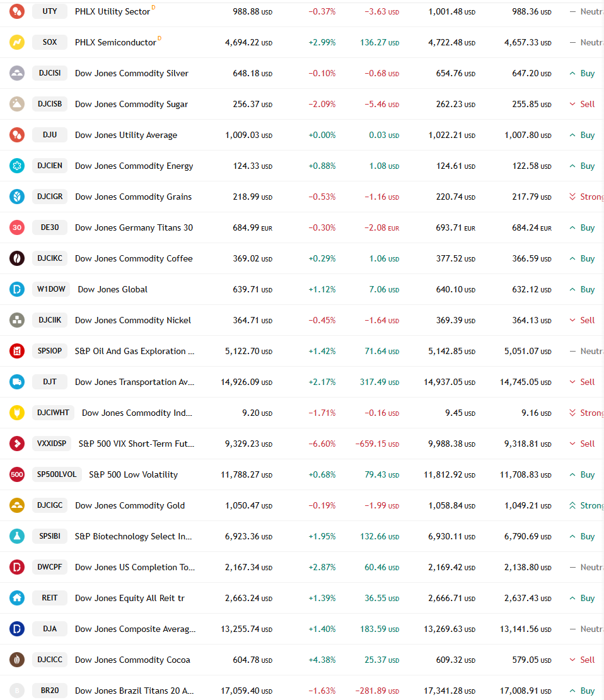Image resolution: width=604 pixels, height=700 pixels.
Task: Open the SOX ticker symbol
Action: pyautogui.click(x=50, y=42)
